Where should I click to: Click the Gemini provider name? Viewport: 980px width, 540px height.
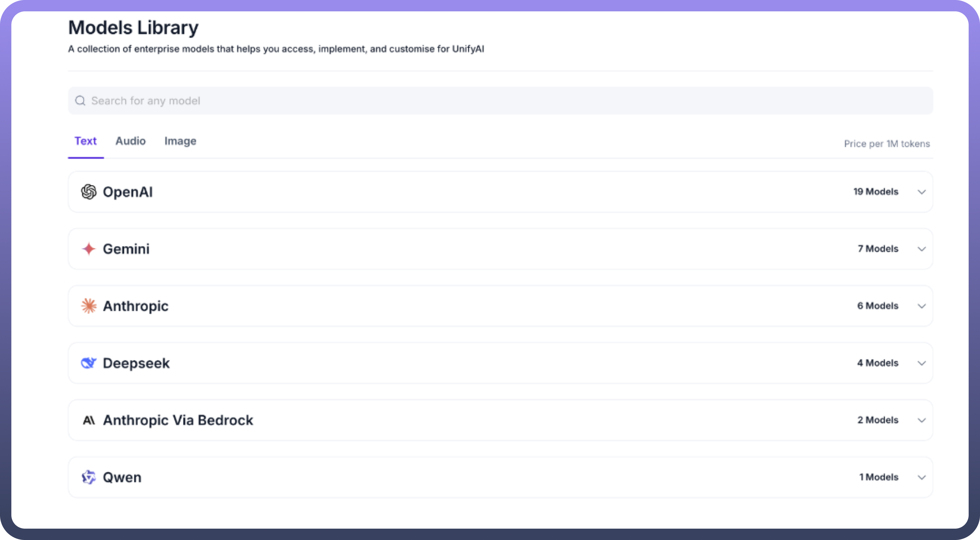126,249
